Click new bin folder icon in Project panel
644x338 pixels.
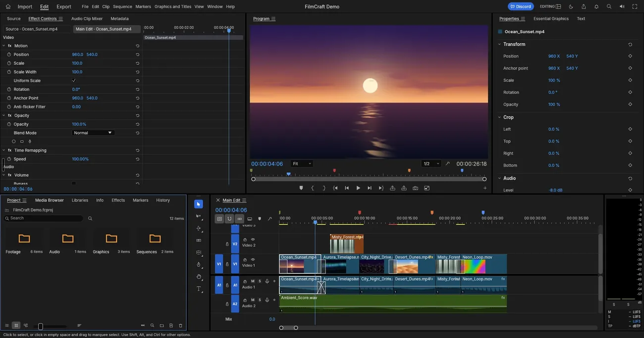coord(161,326)
